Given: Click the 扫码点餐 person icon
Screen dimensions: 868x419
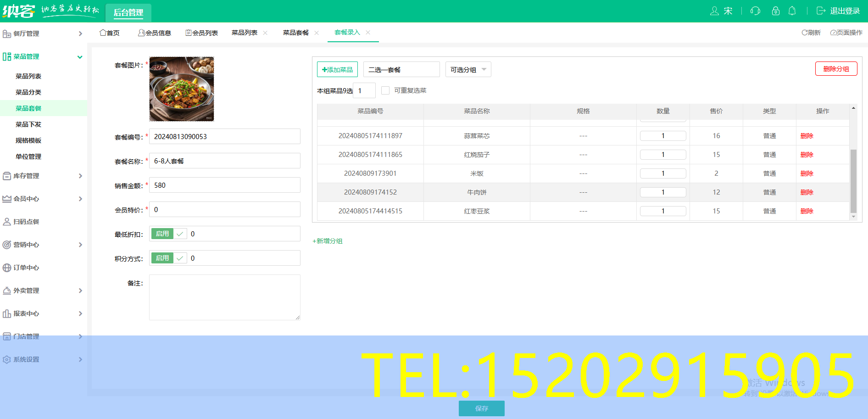Looking at the screenshot, I should point(7,222).
